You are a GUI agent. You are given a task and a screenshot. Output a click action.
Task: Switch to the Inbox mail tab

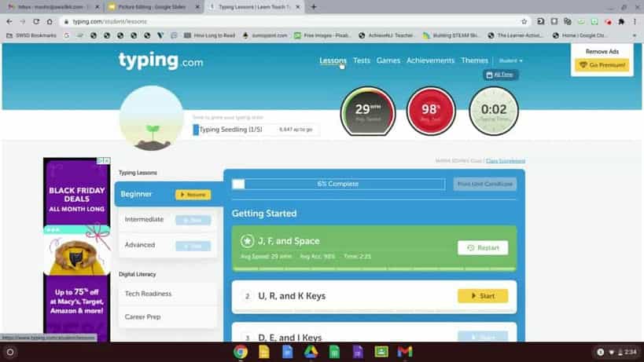pos(53,7)
